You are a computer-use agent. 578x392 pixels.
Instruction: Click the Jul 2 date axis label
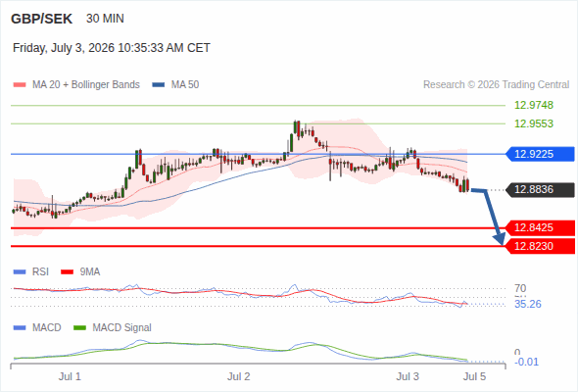click(238, 376)
